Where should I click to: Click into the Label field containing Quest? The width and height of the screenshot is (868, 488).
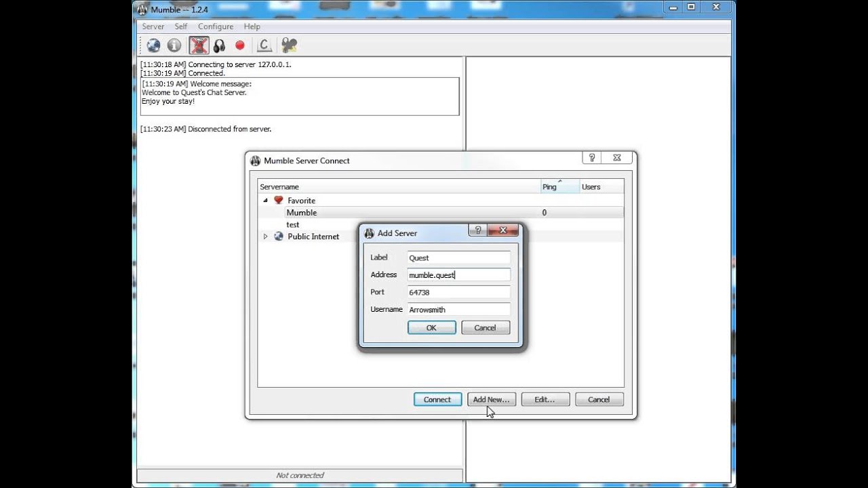pos(458,258)
